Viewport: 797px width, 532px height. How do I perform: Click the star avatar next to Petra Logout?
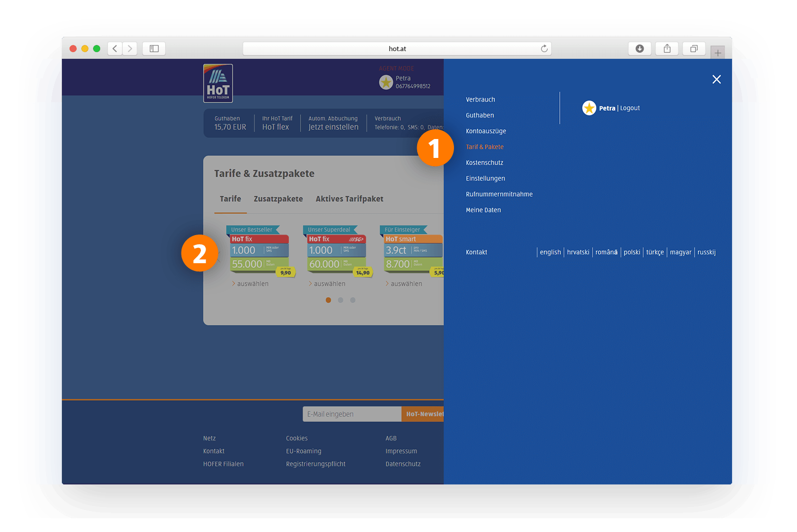click(x=589, y=108)
